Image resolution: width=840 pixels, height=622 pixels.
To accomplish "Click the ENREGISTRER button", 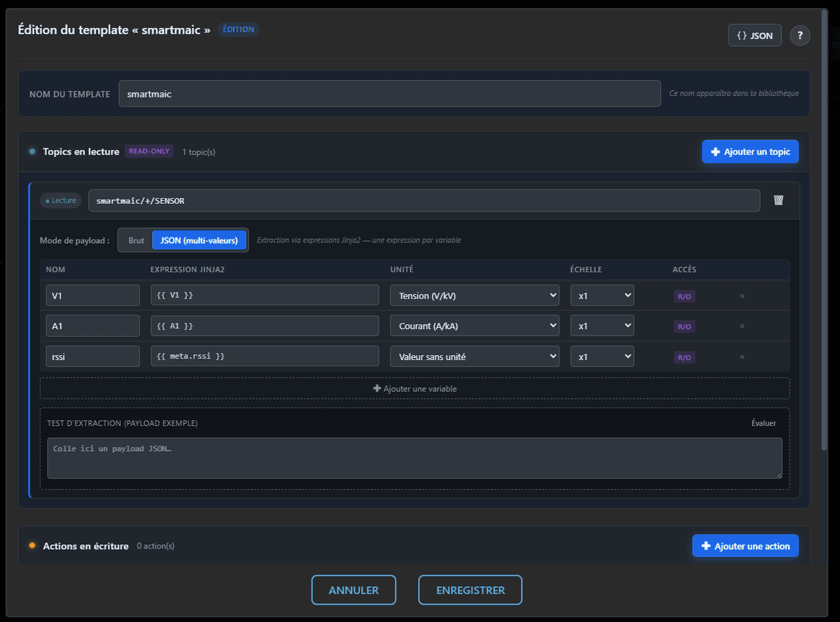I will [470, 590].
